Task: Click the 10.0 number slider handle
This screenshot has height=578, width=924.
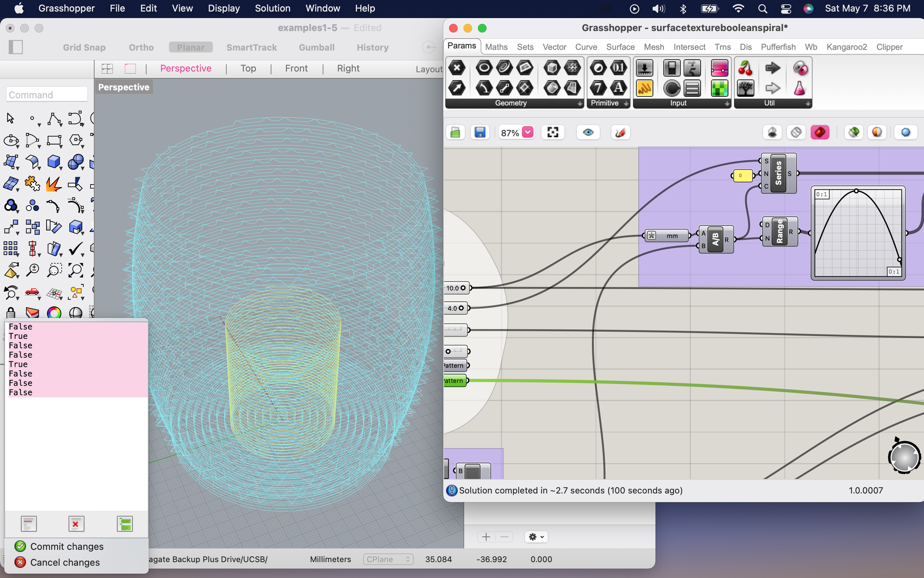Action: [463, 288]
